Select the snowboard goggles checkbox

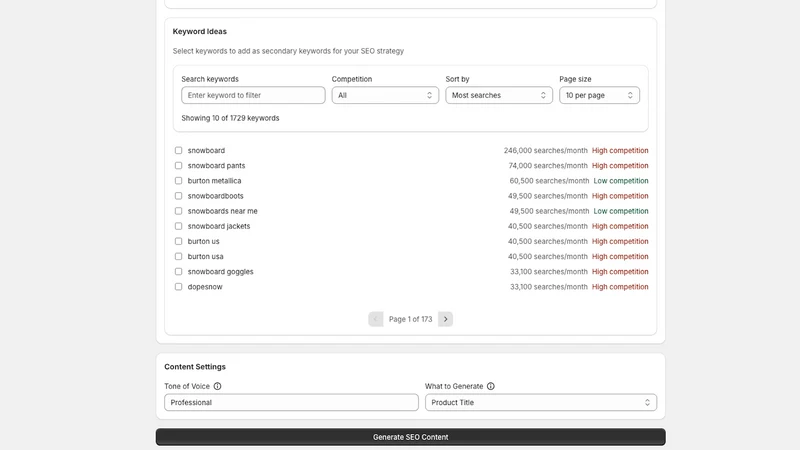click(178, 271)
